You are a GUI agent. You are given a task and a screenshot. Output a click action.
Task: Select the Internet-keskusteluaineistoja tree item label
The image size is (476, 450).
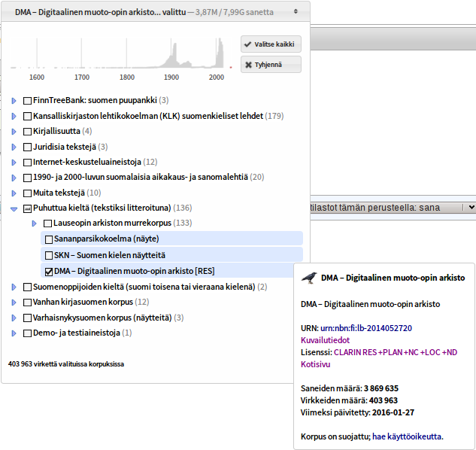pos(87,162)
